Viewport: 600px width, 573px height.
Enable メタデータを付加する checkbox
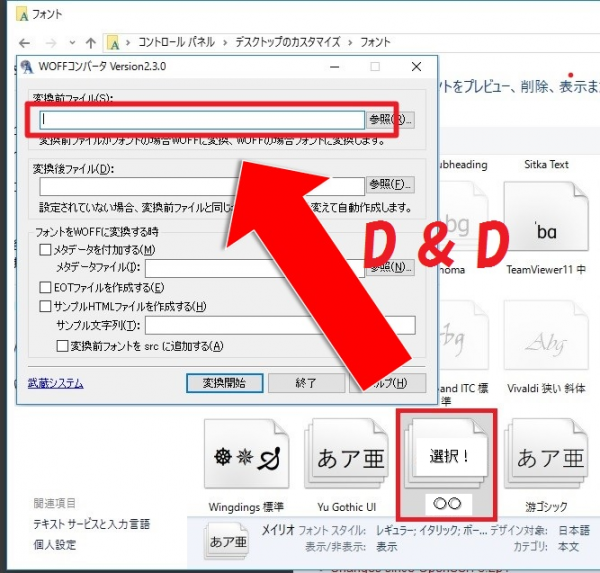pos(45,250)
